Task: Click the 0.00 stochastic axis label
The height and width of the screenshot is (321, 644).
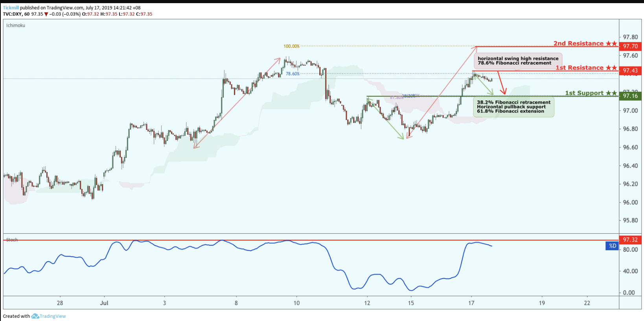Action: coord(629,293)
